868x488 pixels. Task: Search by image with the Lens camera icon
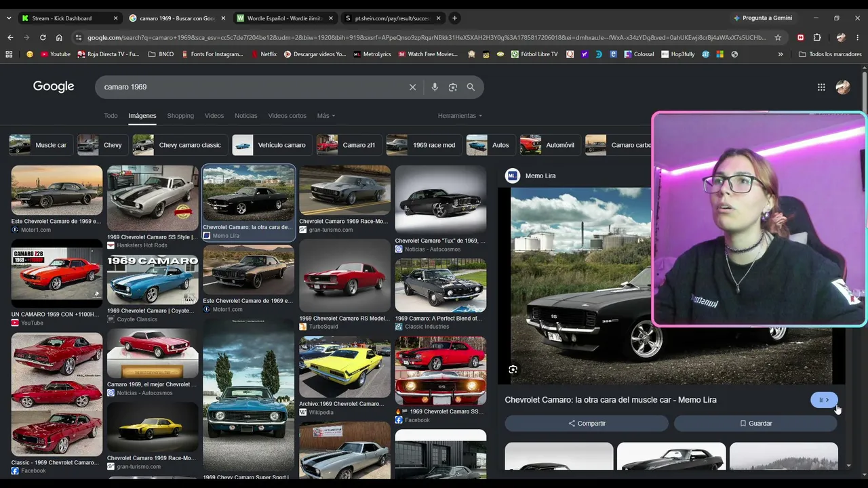click(452, 87)
